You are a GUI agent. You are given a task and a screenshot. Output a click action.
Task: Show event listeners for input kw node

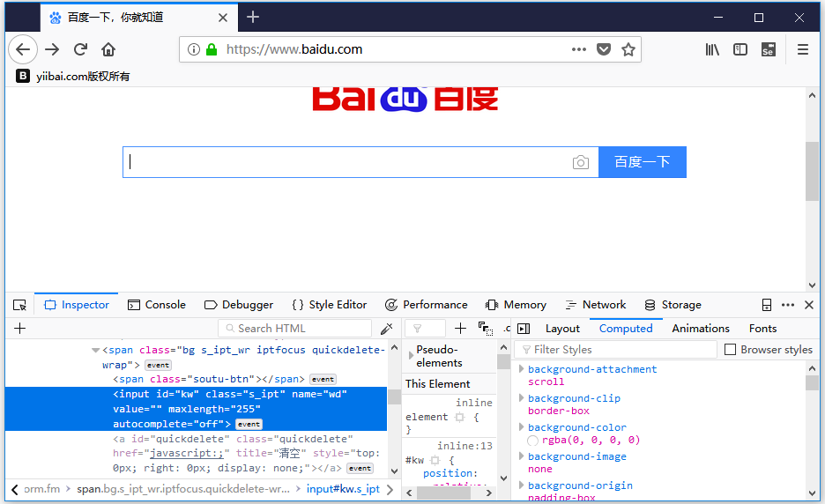coord(249,424)
